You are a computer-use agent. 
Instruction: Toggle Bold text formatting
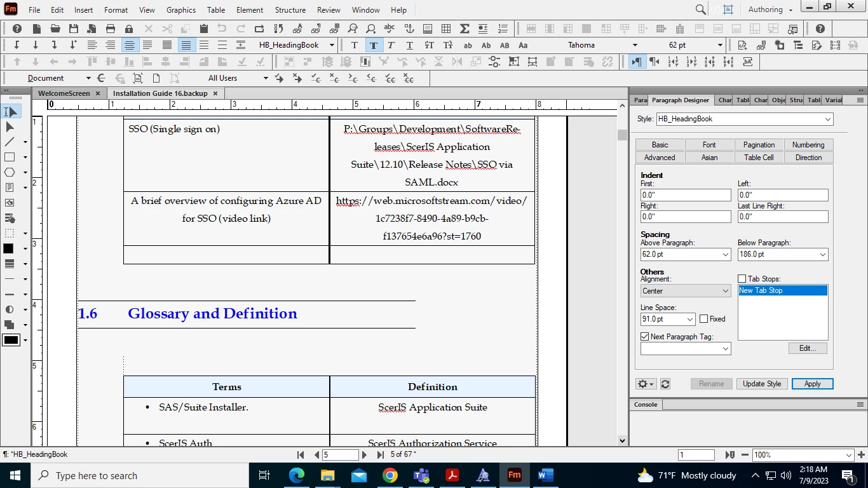point(373,45)
